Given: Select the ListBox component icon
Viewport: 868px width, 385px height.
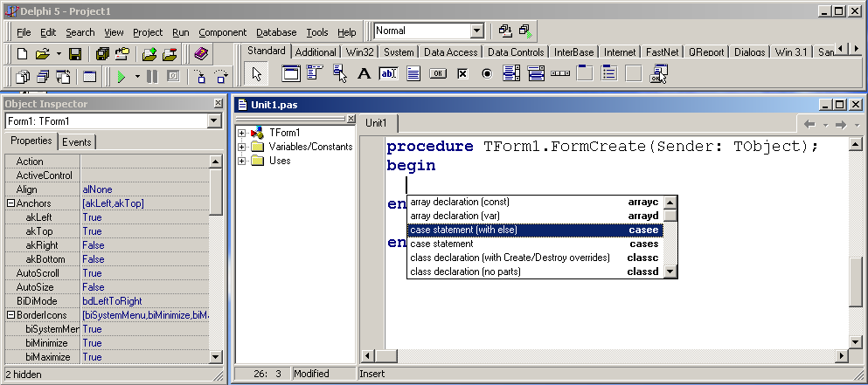Looking at the screenshot, I should point(511,73).
